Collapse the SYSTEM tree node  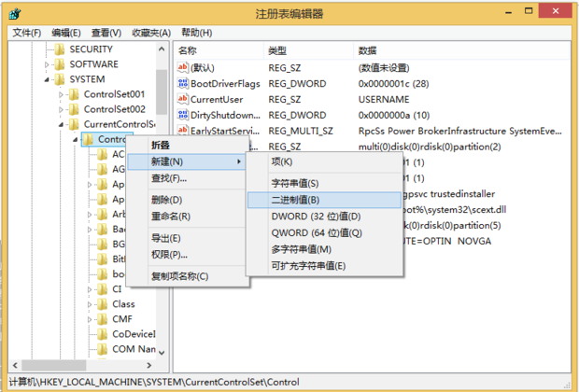[48, 79]
